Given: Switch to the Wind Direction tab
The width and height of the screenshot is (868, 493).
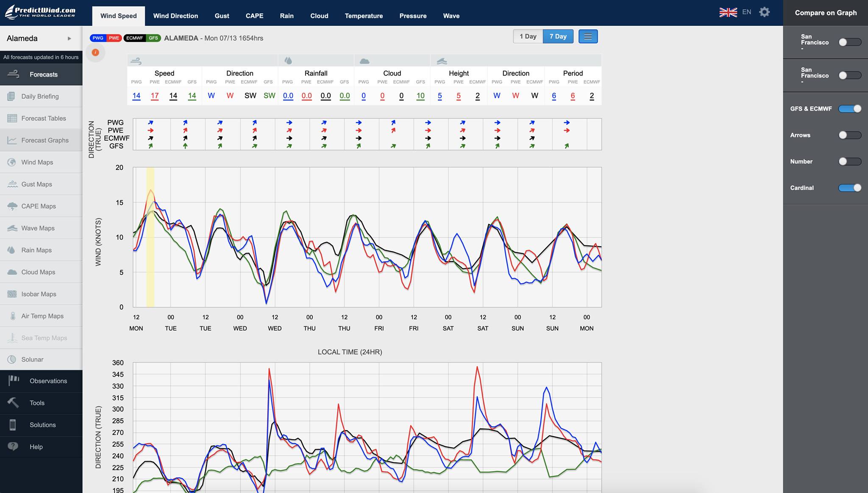Looking at the screenshot, I should [175, 16].
